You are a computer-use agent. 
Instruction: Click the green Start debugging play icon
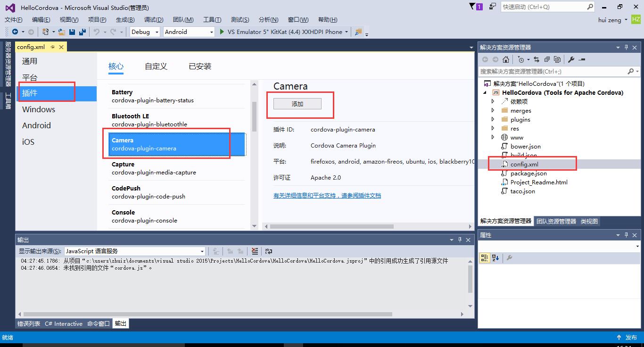point(222,32)
